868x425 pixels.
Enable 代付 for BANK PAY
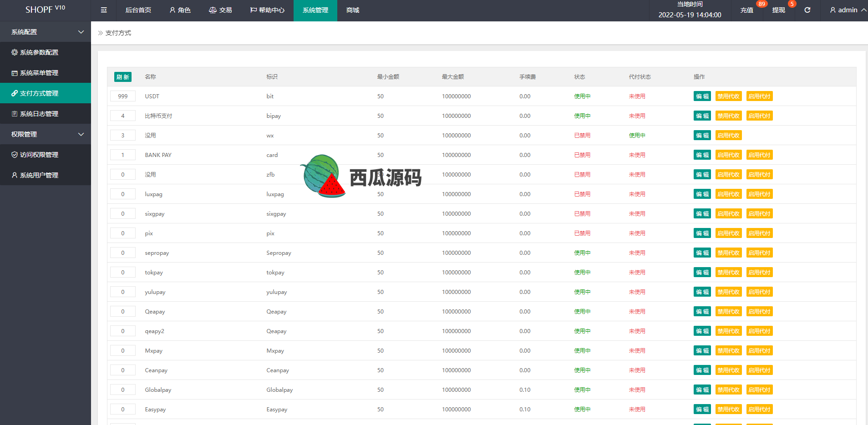760,155
